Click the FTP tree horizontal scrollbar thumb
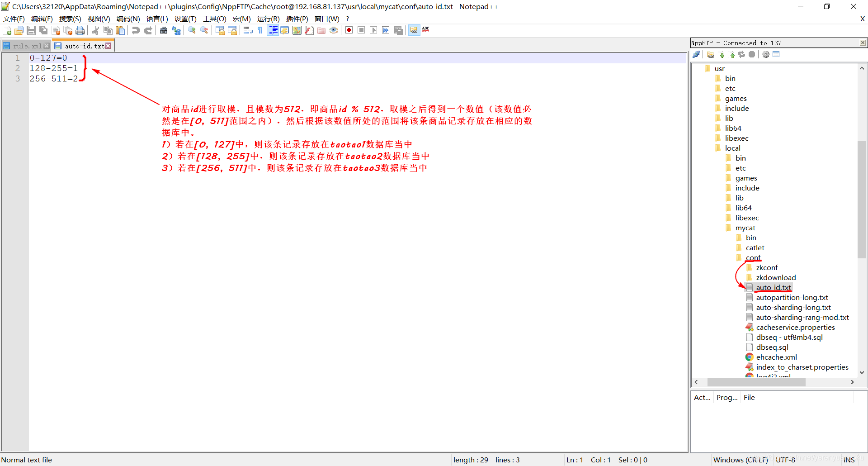The height and width of the screenshot is (466, 868). (756, 382)
